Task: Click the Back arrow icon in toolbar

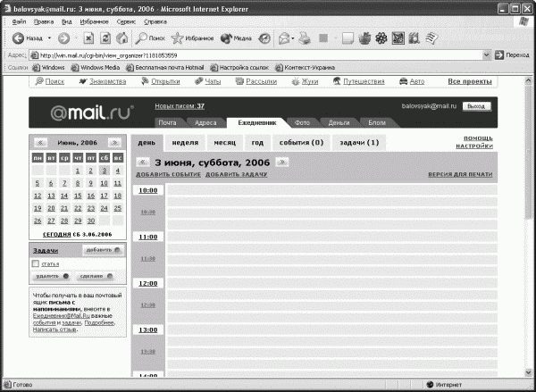Action: [18, 38]
